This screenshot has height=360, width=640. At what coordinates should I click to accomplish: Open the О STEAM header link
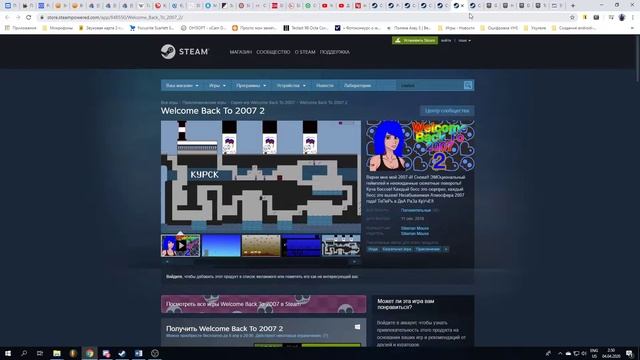(x=305, y=52)
